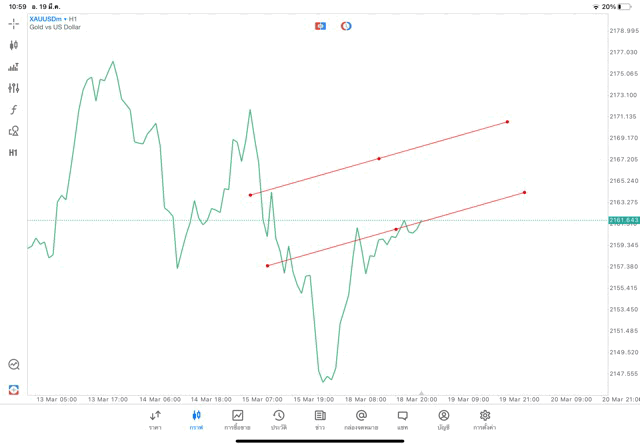The width and height of the screenshot is (640, 447).
Task: Switch to the การซื้อขาย trade tab
Action: point(237,420)
